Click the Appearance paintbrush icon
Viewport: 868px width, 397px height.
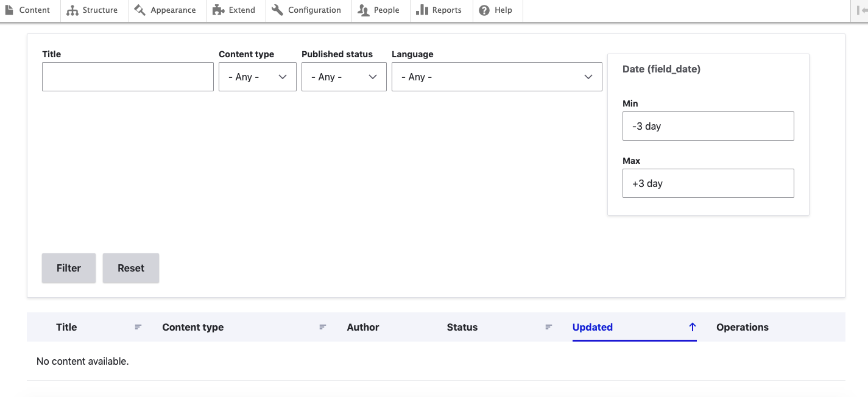coord(139,10)
